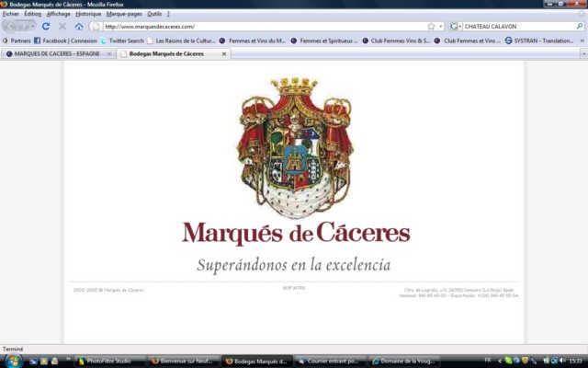The image size is (588, 368).
Task: Click the Superándonos en la excelencia tagline
Action: coord(294,265)
